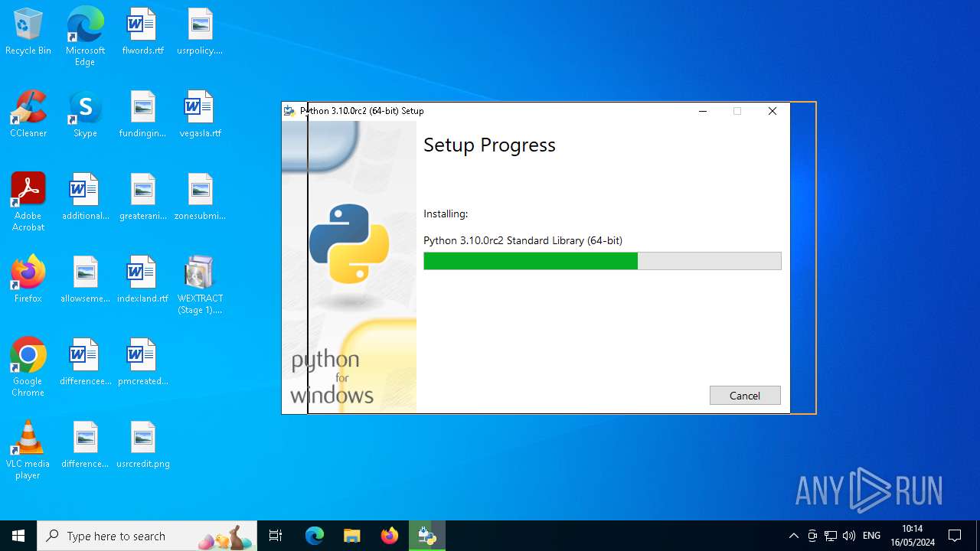980x551 pixels.
Task: Open Skype desktop shortcut
Action: 85,115
